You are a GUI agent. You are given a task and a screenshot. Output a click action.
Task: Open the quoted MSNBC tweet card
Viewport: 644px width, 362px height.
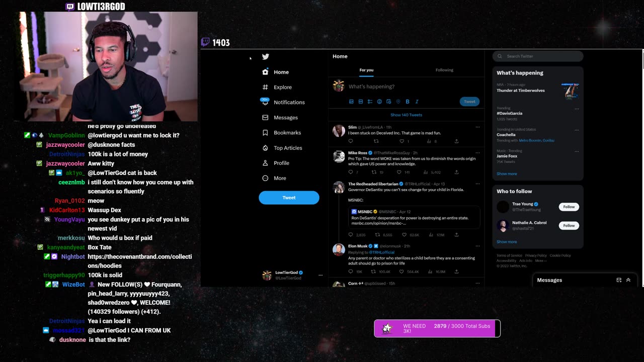click(x=414, y=217)
